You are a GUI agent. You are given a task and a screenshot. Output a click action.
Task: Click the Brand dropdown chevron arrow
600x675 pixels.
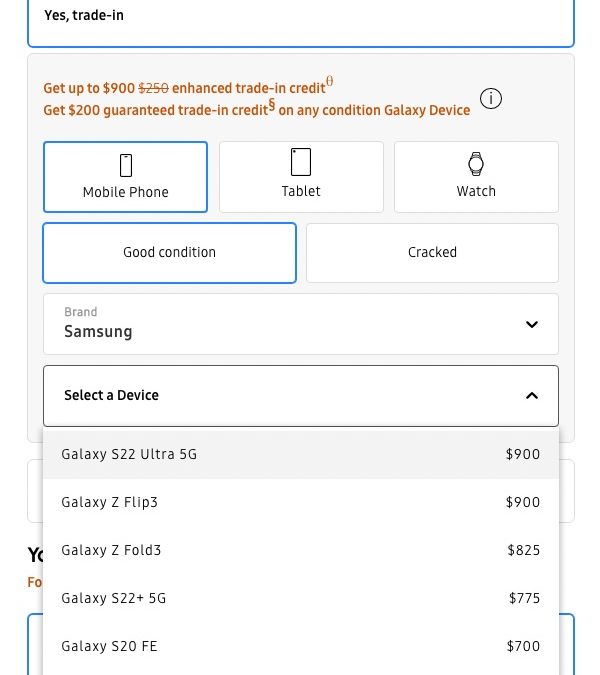pyautogui.click(x=532, y=324)
